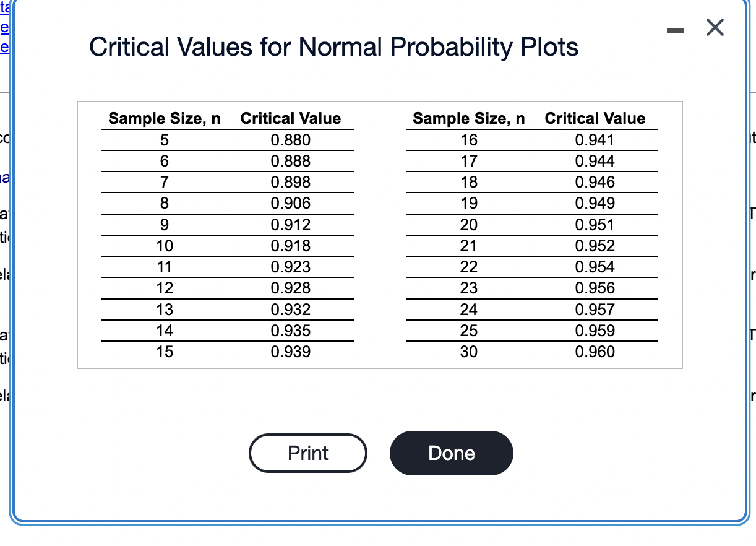Click the critical value 0.906 cell
Viewport: 756px width, 546px height.
[291, 204]
